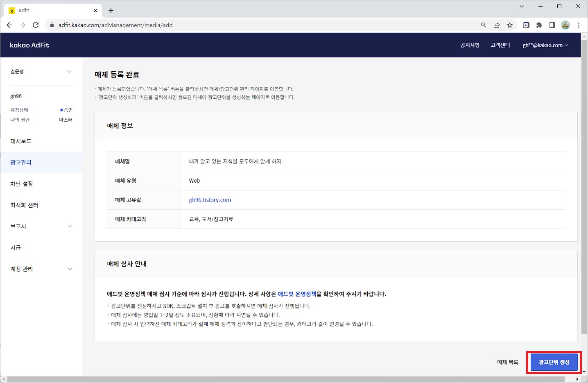Image resolution: width=588 pixels, height=383 pixels.
Task: Click the media name '내가 알고 있는 지식을' value
Action: (236, 161)
